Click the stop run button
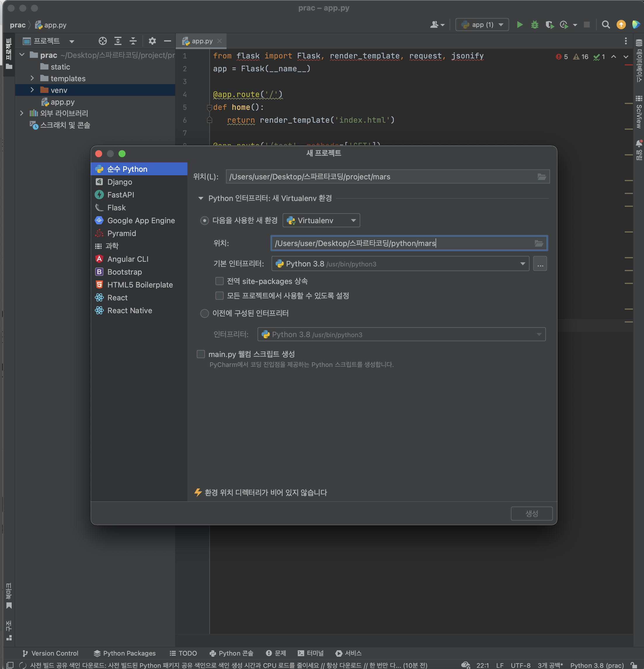 coord(587,25)
